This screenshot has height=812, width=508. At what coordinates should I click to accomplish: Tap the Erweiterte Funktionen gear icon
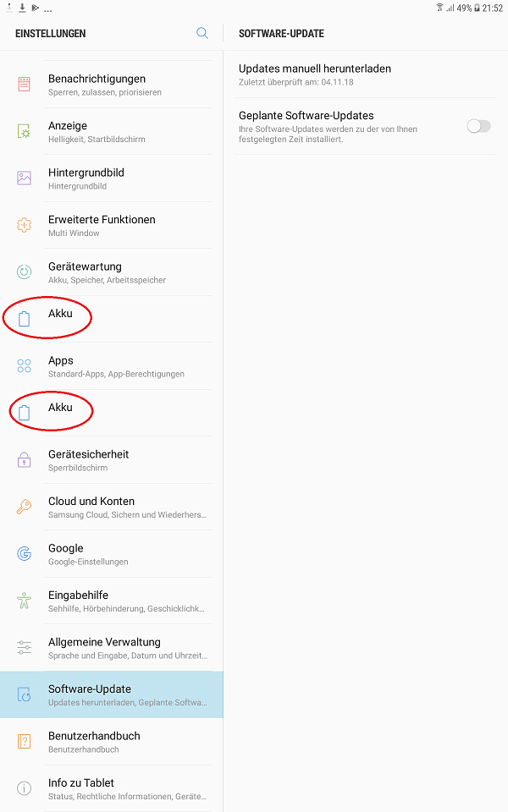[x=24, y=225]
